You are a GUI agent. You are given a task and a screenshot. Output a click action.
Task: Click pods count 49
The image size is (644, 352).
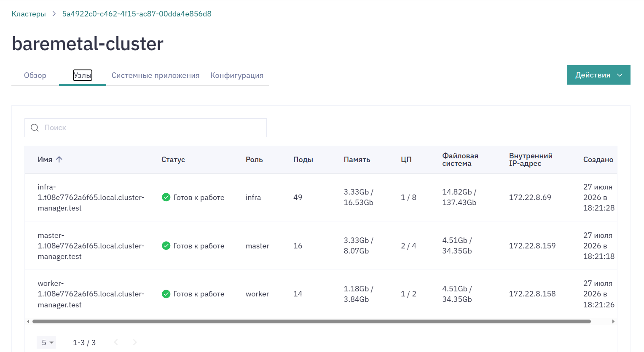[298, 197]
